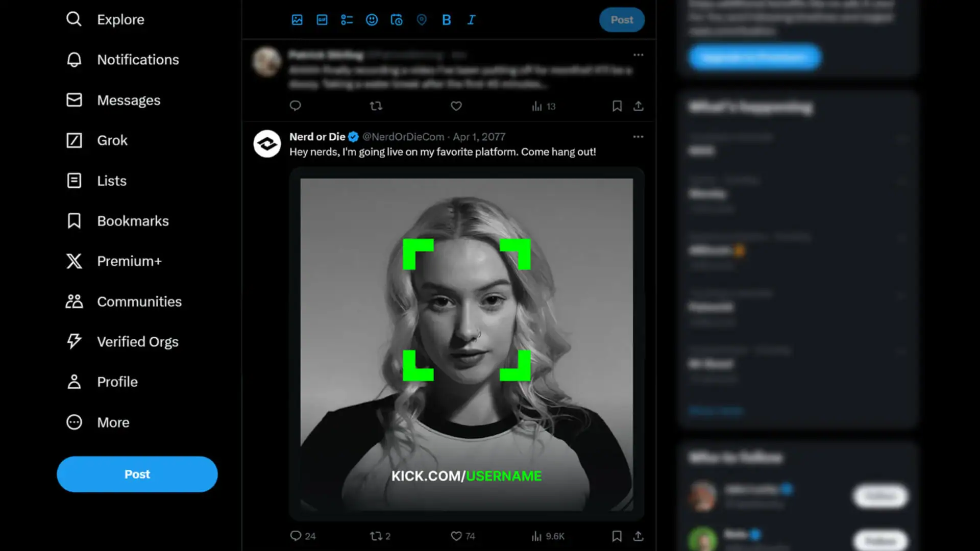980x551 pixels.
Task: Open the KICK.COM/USERNAME post image
Action: pyautogui.click(x=467, y=344)
